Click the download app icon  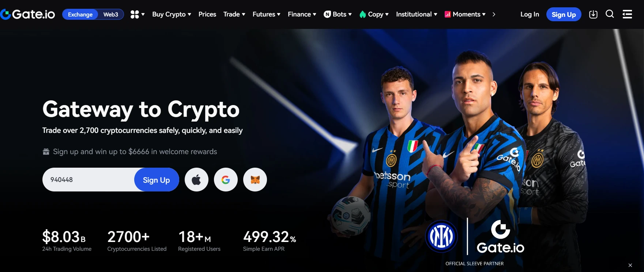click(593, 14)
